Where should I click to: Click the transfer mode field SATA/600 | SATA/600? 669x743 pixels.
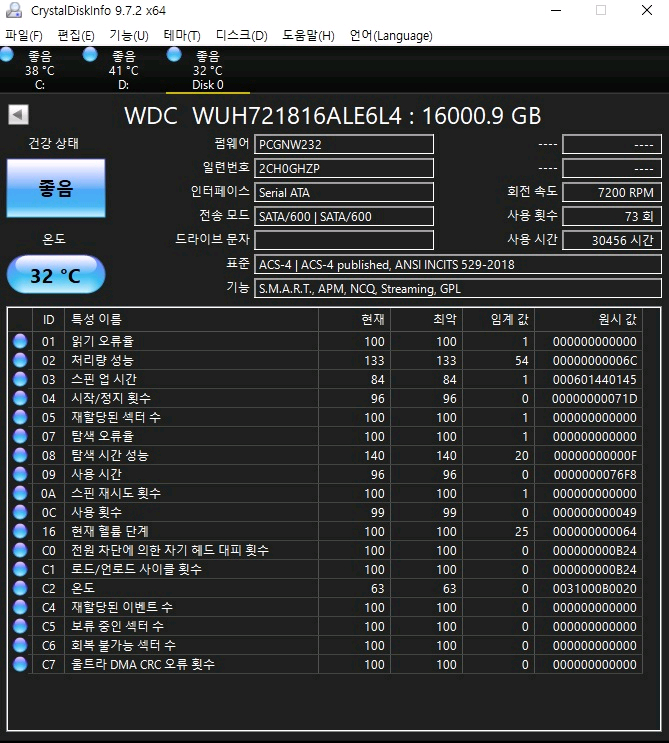click(x=344, y=217)
